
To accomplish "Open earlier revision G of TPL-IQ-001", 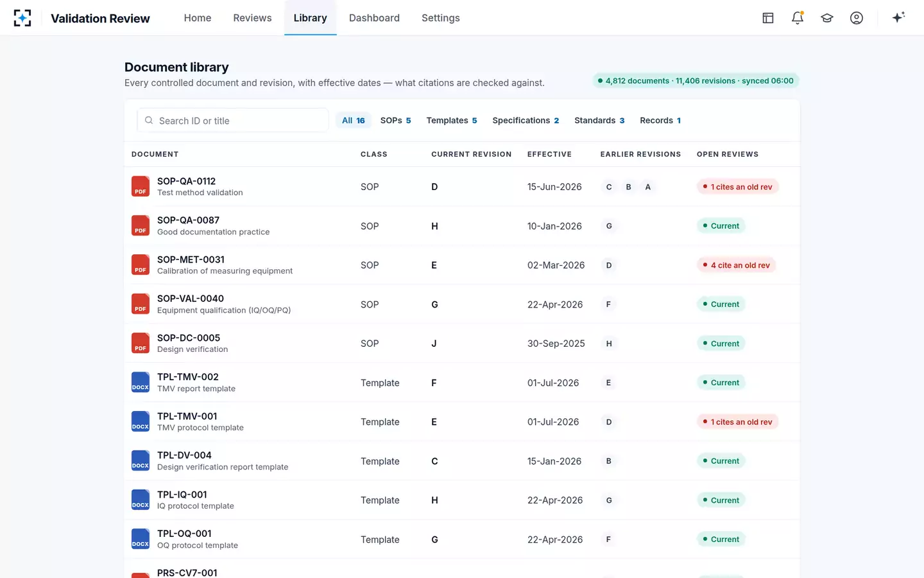I will tap(609, 500).
